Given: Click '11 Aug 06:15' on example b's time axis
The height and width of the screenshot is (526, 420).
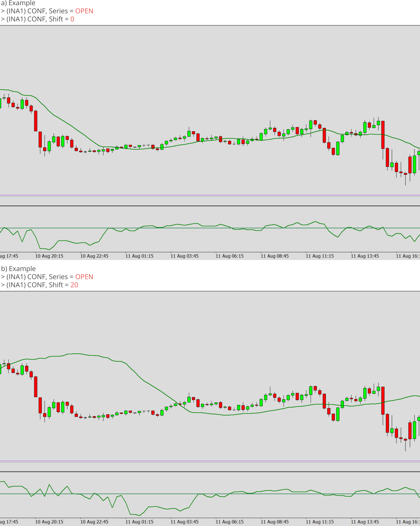Looking at the screenshot, I should click(230, 522).
